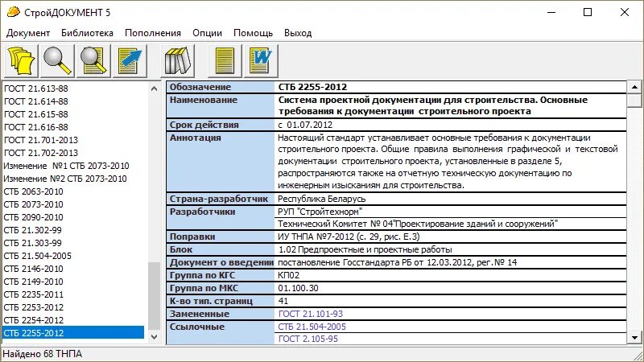This screenshot has width=644, height=362.
Task: Click the СТБ 2255-2012 designation value
Action: [x=312, y=87]
